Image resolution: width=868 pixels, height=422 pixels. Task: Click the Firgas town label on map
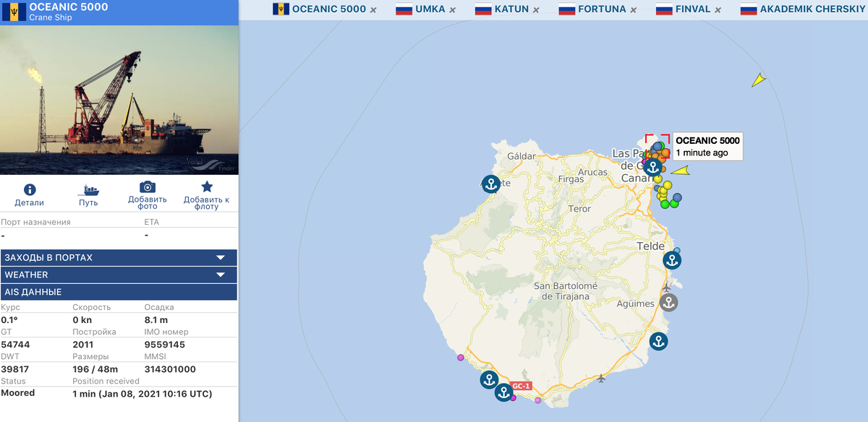point(571,178)
